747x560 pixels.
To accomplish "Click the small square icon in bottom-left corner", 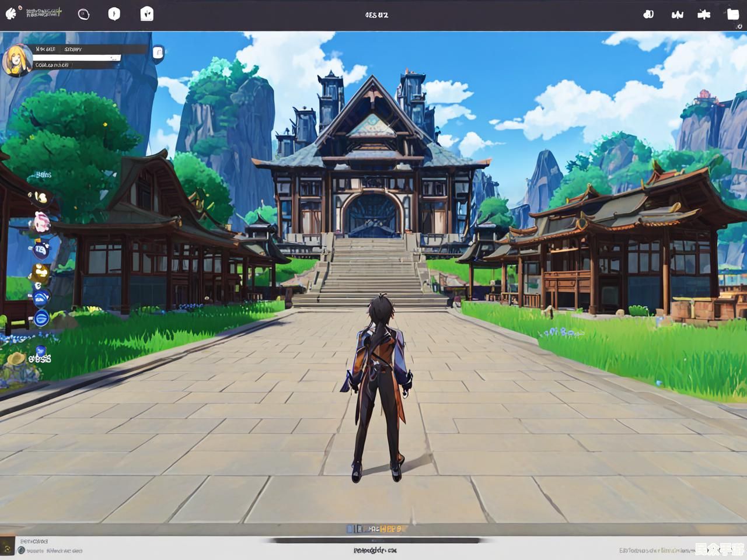I will (x=7, y=547).
